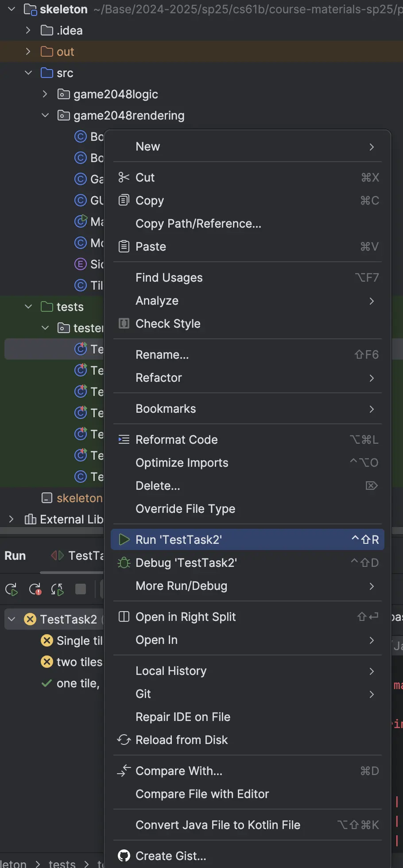Select the 'two tiles' failed test row
Image resolution: width=403 pixels, height=868 pixels.
tap(71, 662)
